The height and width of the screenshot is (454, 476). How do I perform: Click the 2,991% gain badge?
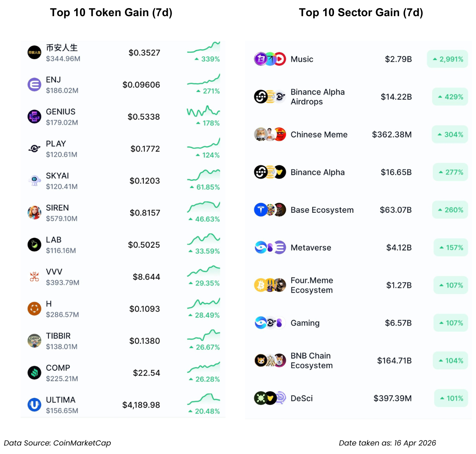coord(448,59)
